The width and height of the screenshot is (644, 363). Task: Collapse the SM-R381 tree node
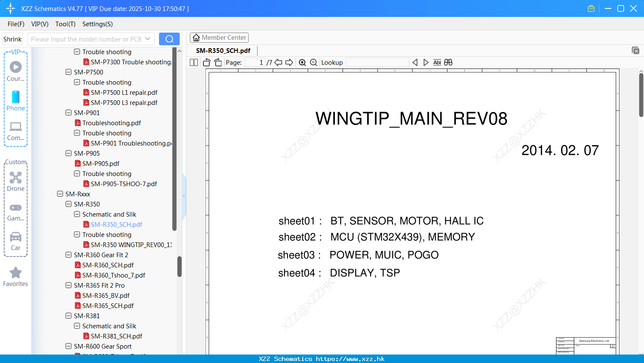[69, 316]
